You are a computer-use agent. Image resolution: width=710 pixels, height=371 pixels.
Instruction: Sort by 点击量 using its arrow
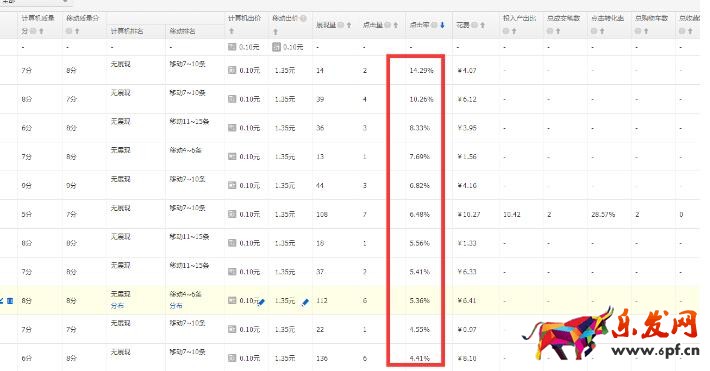396,25
